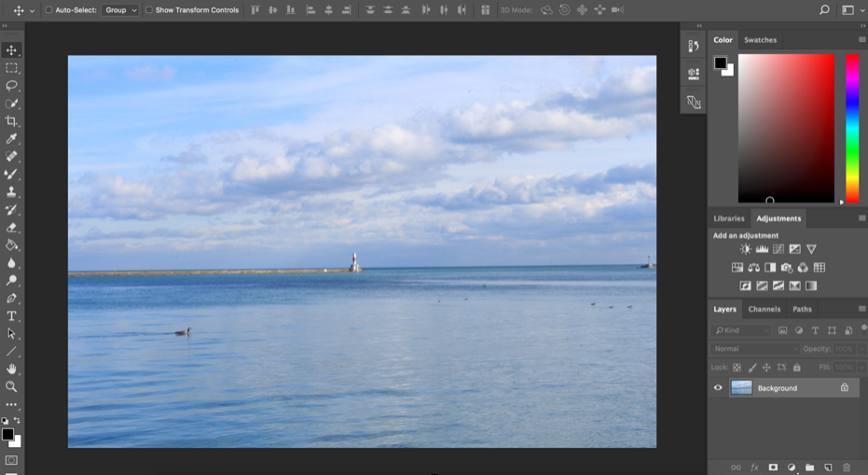
Task: Select the Hand tool
Action: click(11, 370)
